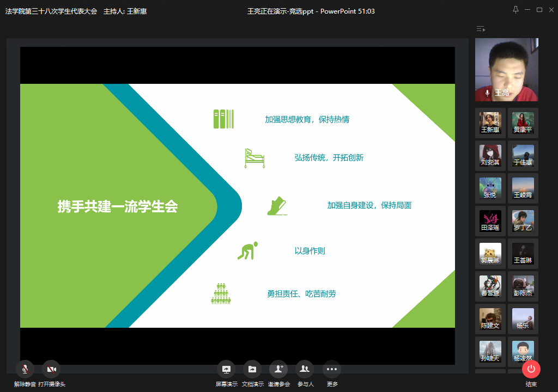The height and width of the screenshot is (392, 558).
Task: Select 王亮's video tile
Action: click(x=507, y=70)
